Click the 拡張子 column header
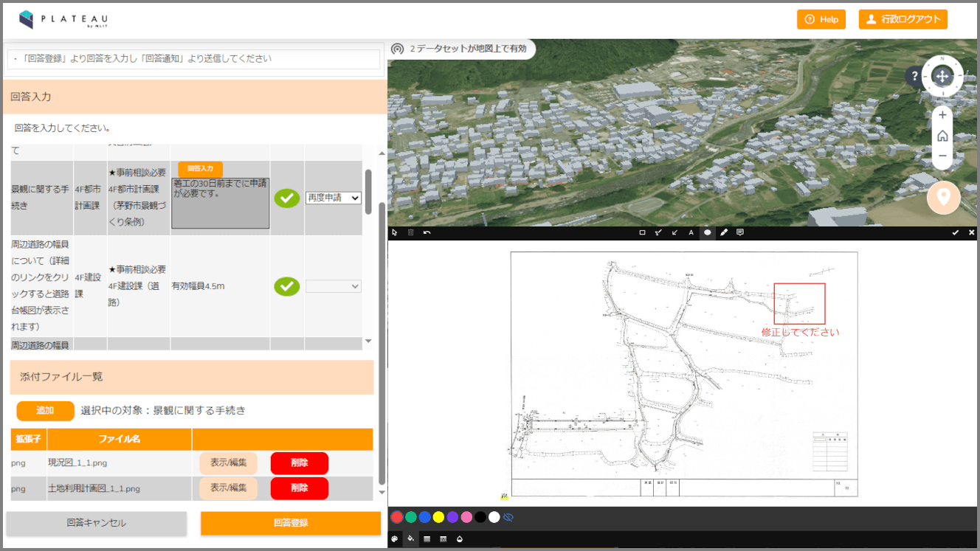980x551 pixels. click(29, 440)
